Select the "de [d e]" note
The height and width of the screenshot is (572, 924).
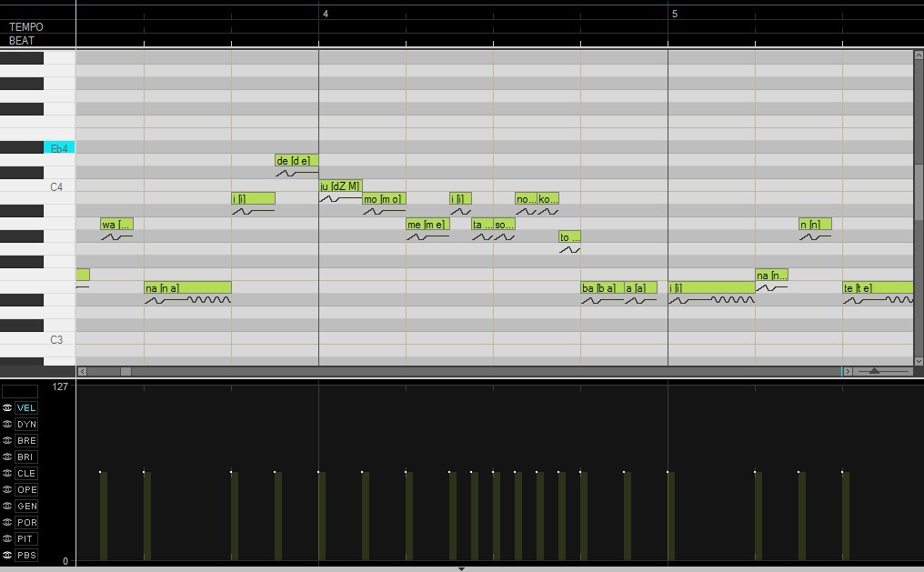296,160
